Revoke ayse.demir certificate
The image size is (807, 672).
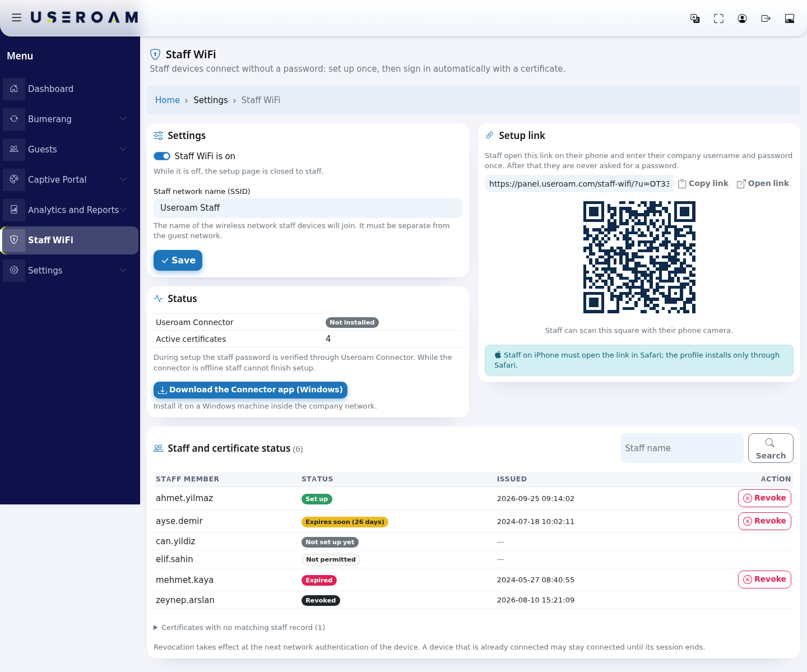[x=764, y=521]
